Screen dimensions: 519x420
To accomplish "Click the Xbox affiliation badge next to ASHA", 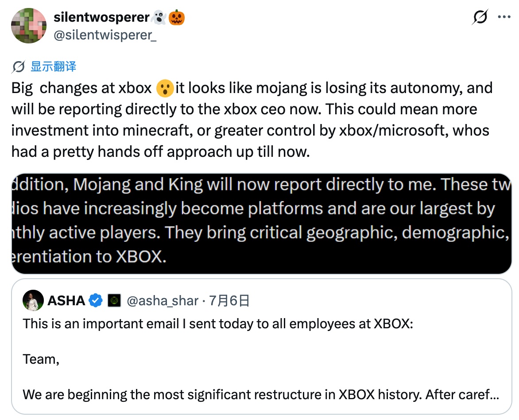I will tap(114, 300).
